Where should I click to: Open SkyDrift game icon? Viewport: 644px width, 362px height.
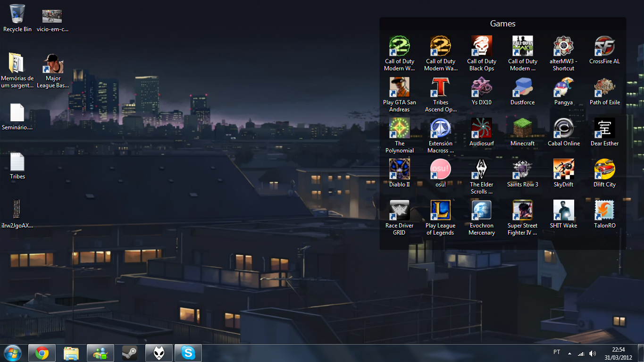563,169
